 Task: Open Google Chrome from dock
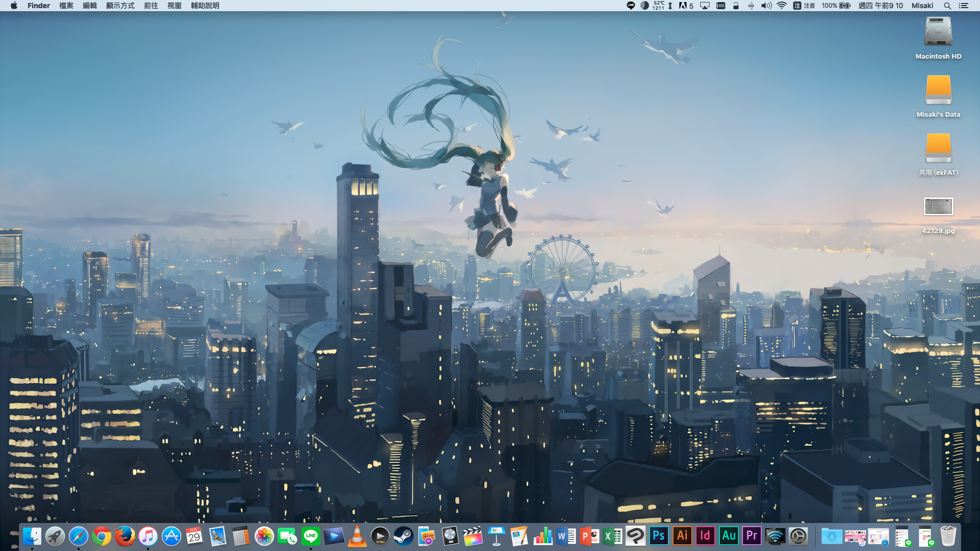[x=102, y=536]
